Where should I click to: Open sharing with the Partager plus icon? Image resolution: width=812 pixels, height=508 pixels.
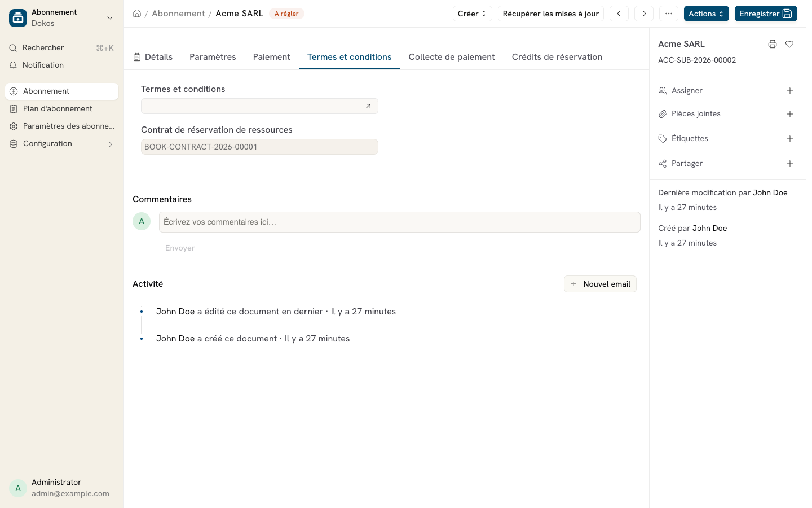click(790, 164)
